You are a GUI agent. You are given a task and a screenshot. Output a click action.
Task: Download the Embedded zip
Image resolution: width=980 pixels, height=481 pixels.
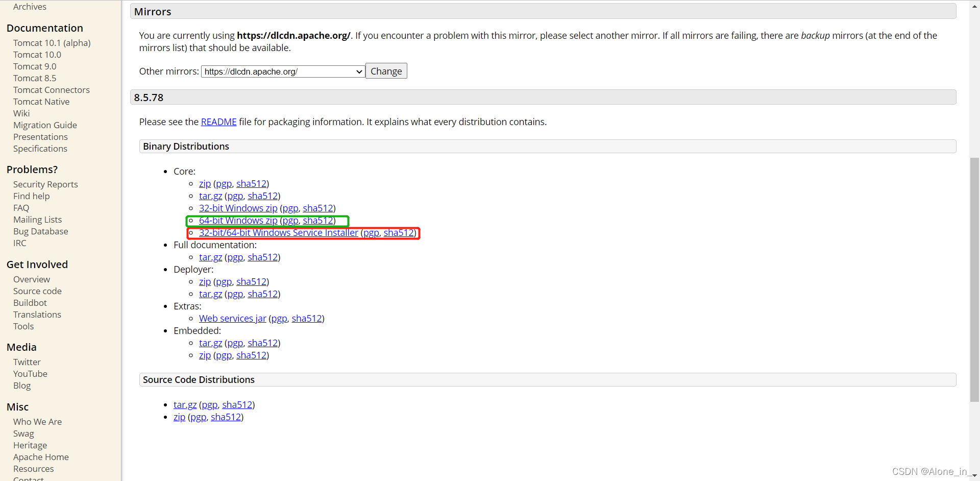tap(205, 355)
